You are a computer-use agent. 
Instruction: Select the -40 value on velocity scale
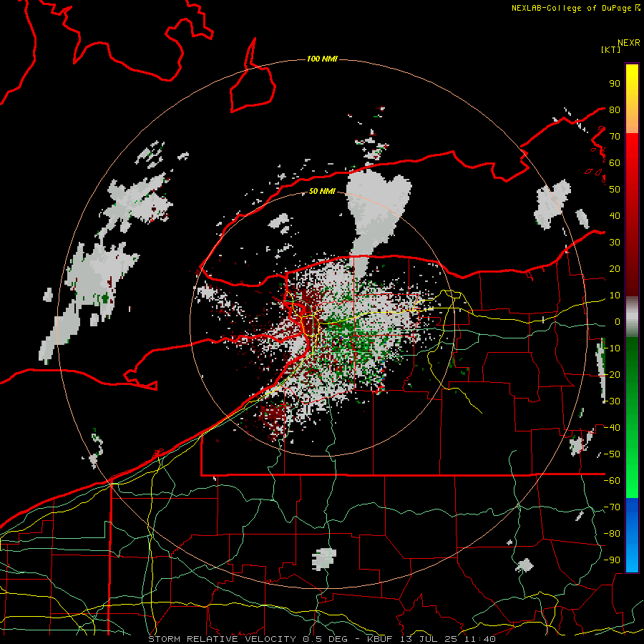(x=613, y=428)
